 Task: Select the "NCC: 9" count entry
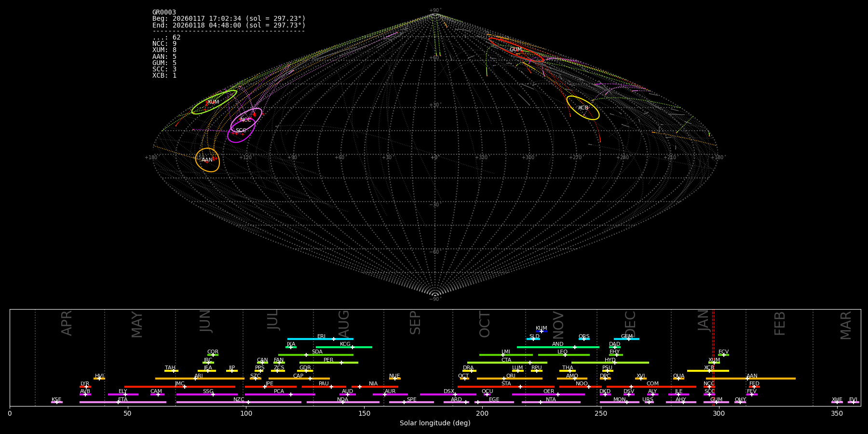click(164, 44)
